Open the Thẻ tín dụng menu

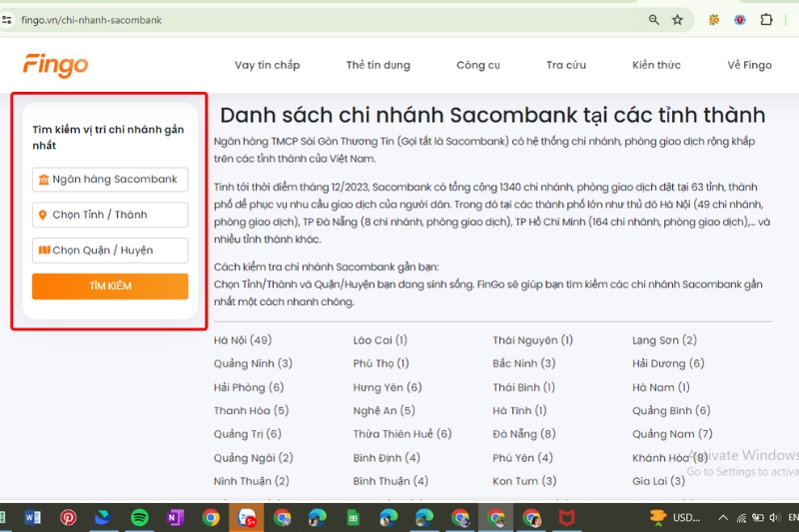[x=379, y=65]
